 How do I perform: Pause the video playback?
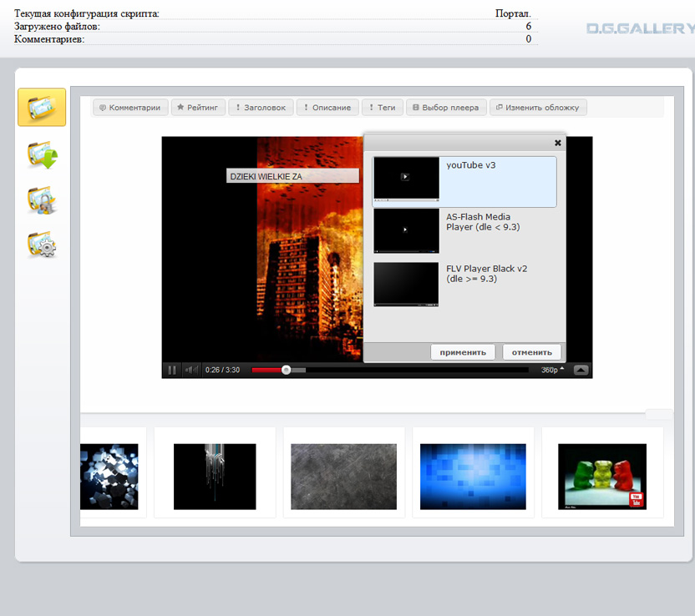point(172,370)
